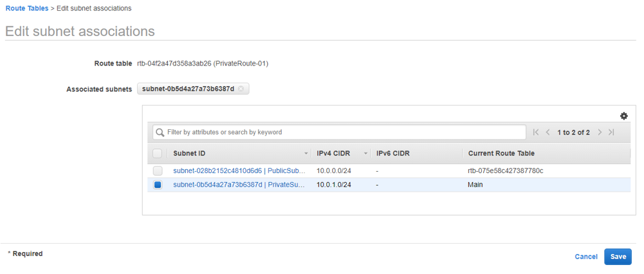Click the search magnifier icon
The image size is (644, 274).
(160, 132)
